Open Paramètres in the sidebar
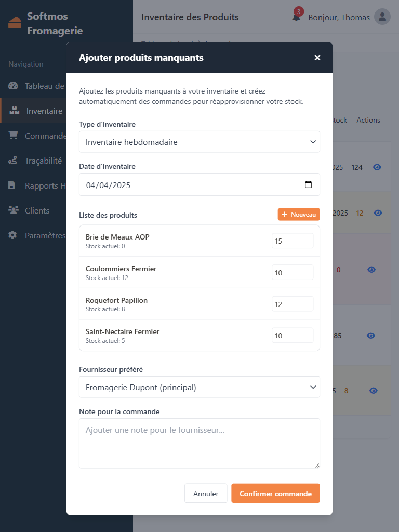The image size is (399, 532). [33, 235]
